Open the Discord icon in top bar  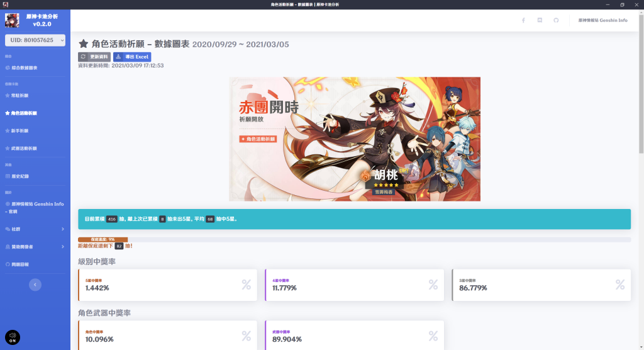point(540,20)
